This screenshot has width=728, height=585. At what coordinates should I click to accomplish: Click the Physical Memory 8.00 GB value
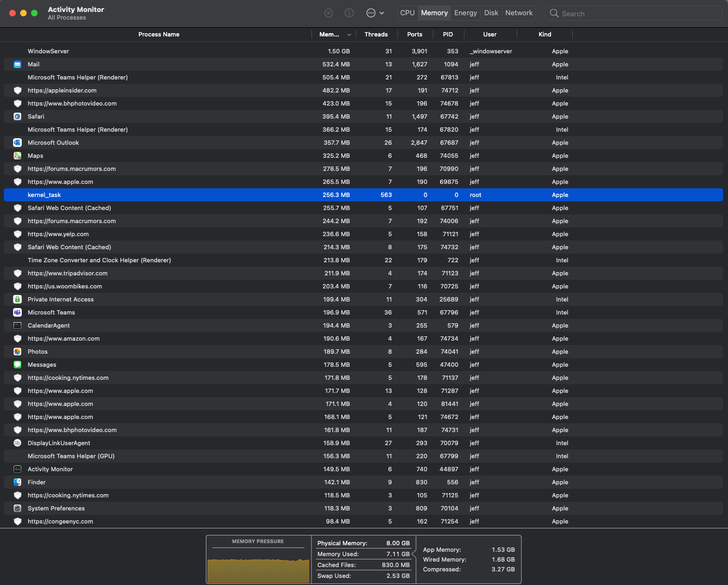(398, 543)
